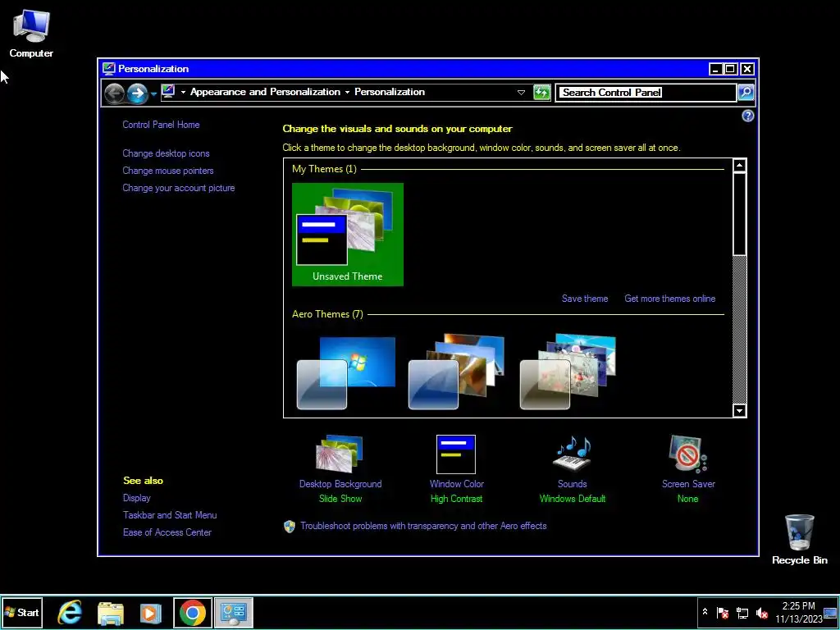Maximize the Personalization window
The image size is (840, 630).
coord(730,69)
